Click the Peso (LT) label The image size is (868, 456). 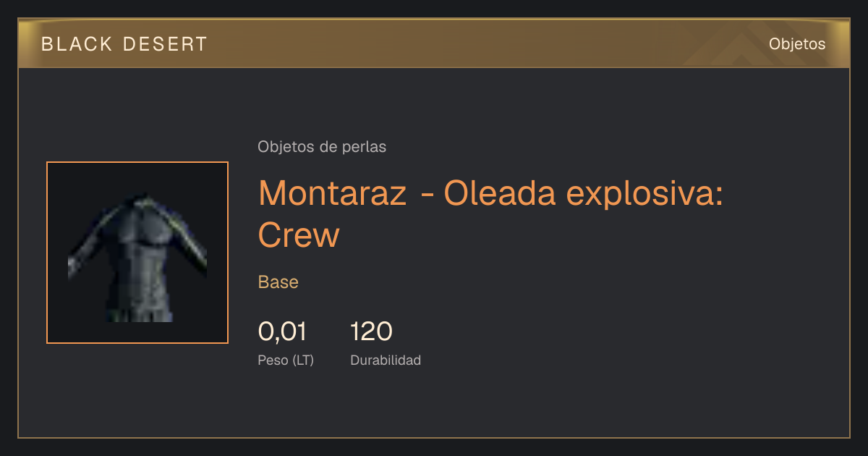pyautogui.click(x=286, y=360)
